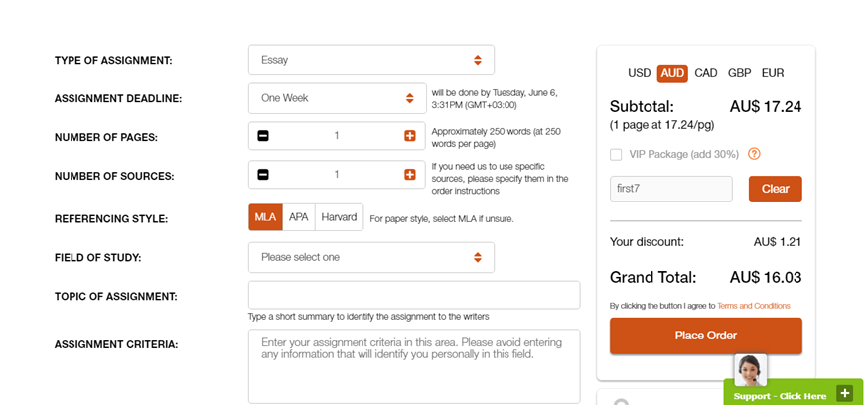Switch currency to USD

click(639, 73)
